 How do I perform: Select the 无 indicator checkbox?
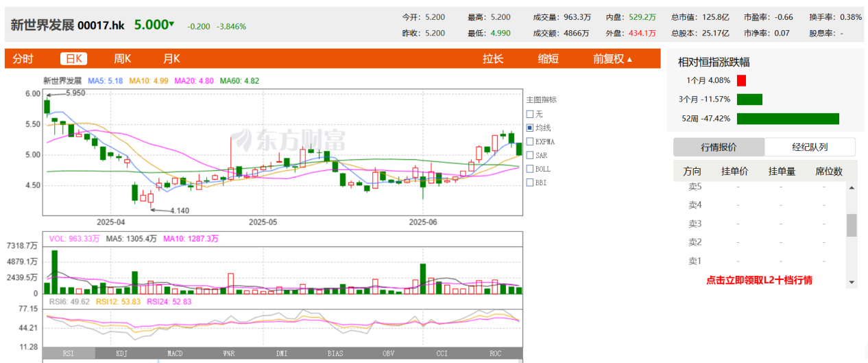(x=529, y=114)
